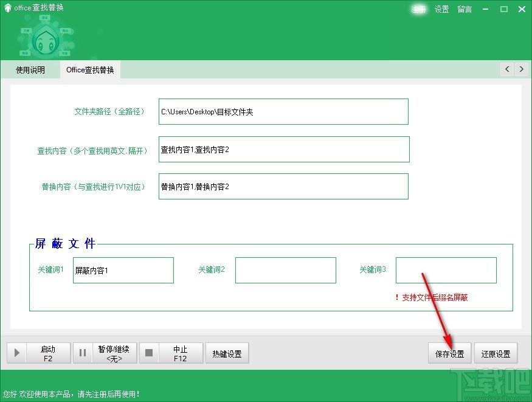Image resolution: width=532 pixels, height=402 pixels.
Task: Switch to the 使用说明 tab
Action: point(30,70)
